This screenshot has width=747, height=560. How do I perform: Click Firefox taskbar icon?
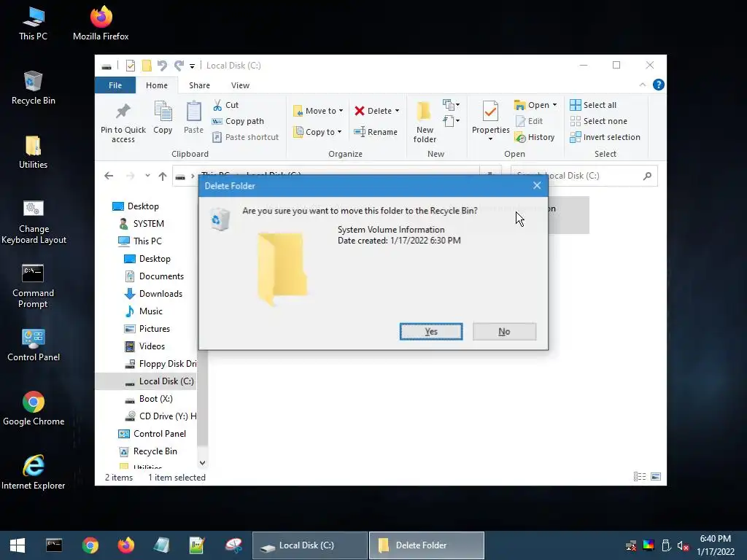[x=125, y=545]
